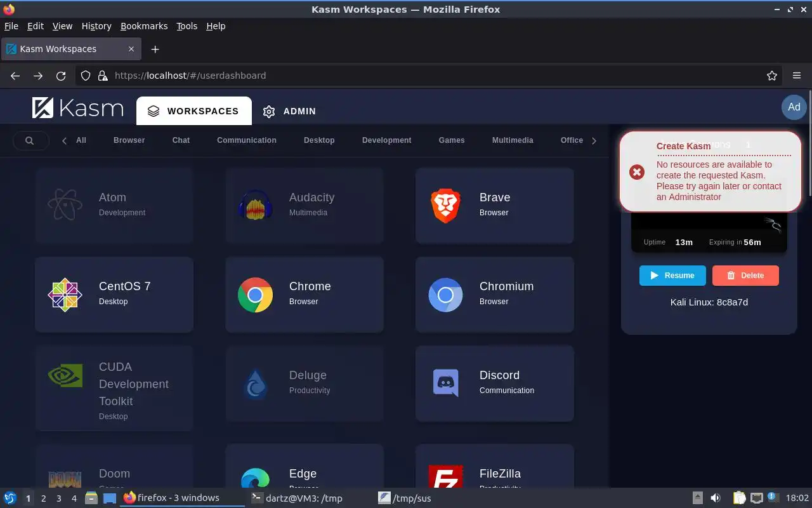The width and height of the screenshot is (812, 508).
Task: Go back in browser history
Action: 15,76
